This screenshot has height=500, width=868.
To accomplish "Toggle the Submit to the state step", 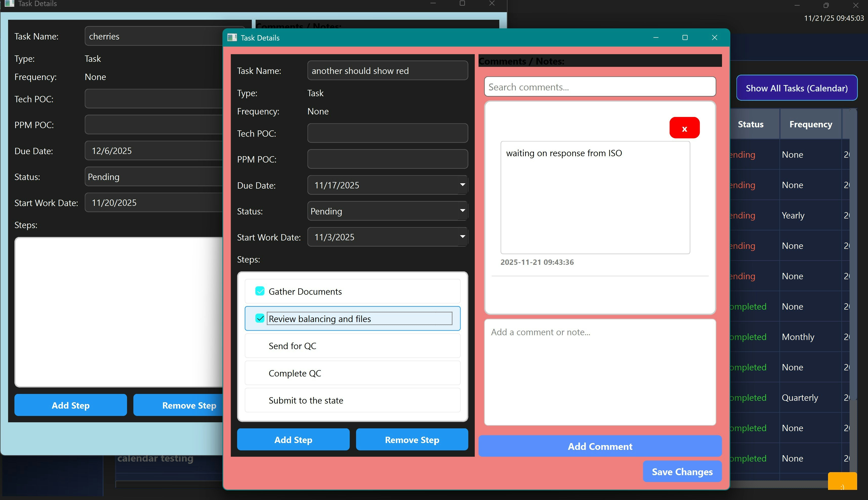I will [x=259, y=400].
